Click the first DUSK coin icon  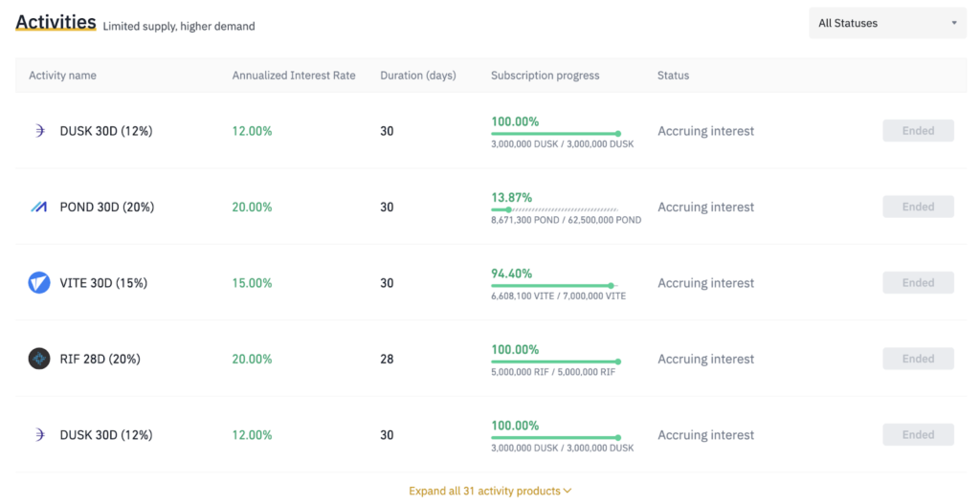pyautogui.click(x=39, y=131)
